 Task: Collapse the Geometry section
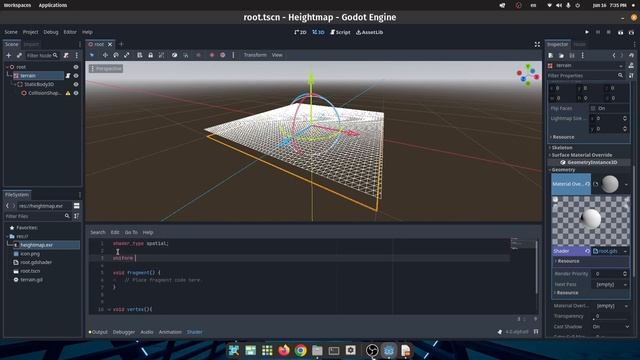pyautogui.click(x=563, y=169)
